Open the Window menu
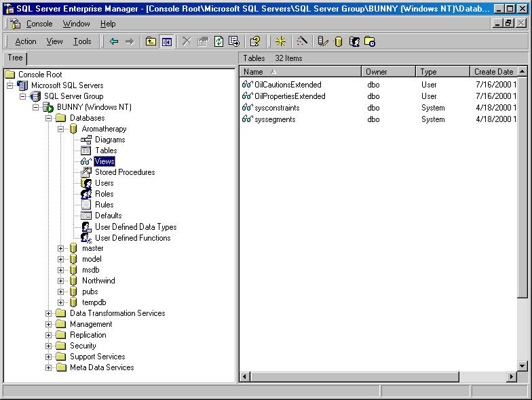 [76, 24]
